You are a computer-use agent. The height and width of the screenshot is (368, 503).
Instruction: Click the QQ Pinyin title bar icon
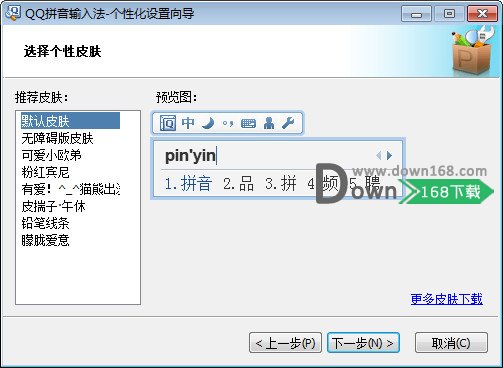pos(13,13)
